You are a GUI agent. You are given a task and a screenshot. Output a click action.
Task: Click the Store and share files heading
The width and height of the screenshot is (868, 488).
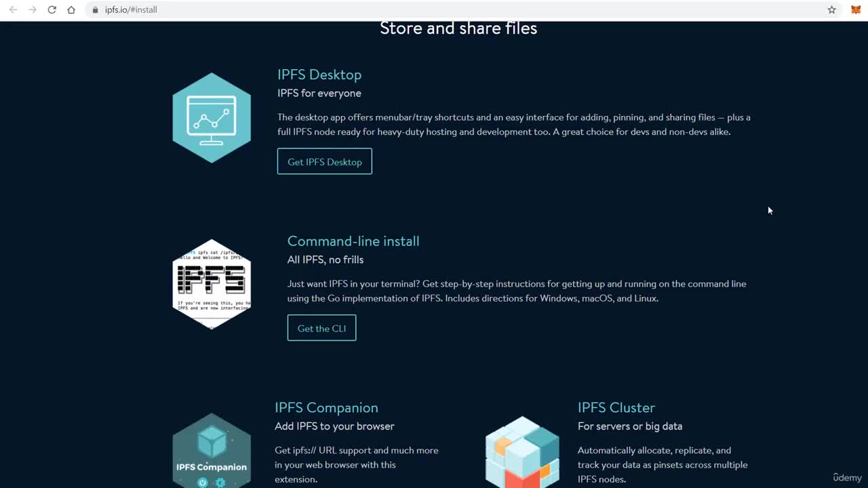(458, 28)
